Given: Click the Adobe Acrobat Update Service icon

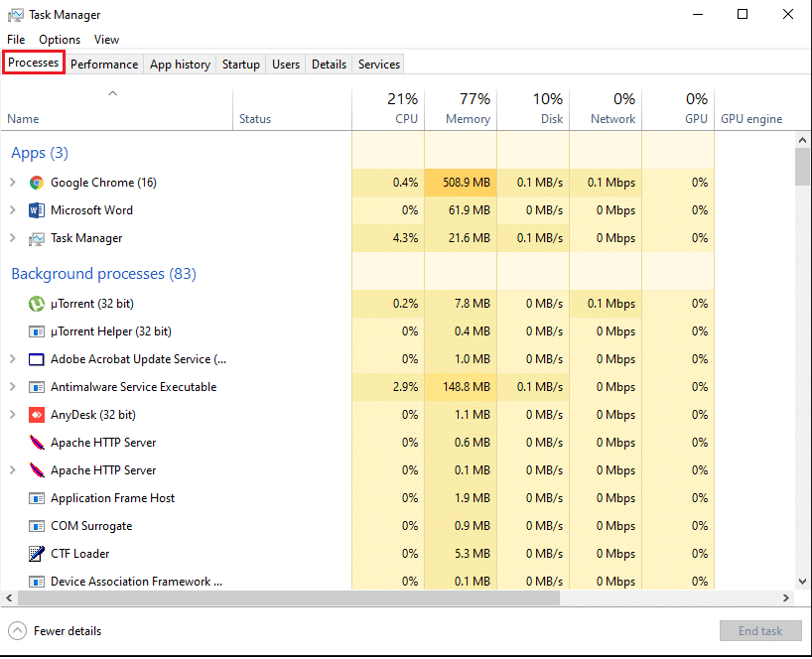Looking at the screenshot, I should [37, 359].
